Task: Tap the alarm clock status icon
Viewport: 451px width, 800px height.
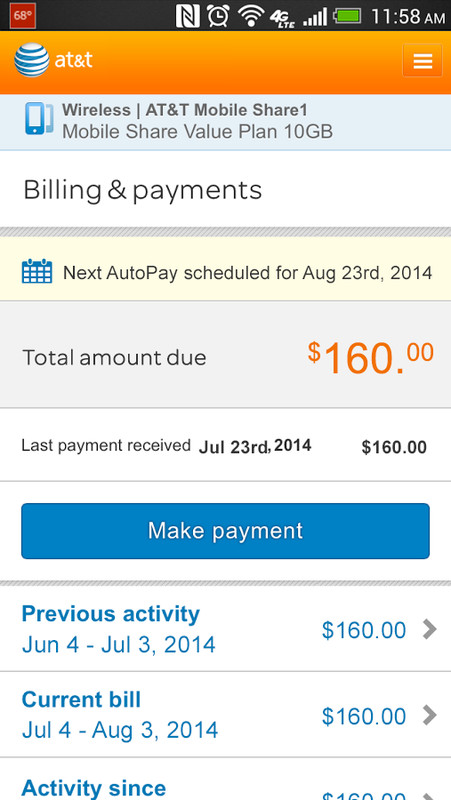Action: [x=218, y=16]
